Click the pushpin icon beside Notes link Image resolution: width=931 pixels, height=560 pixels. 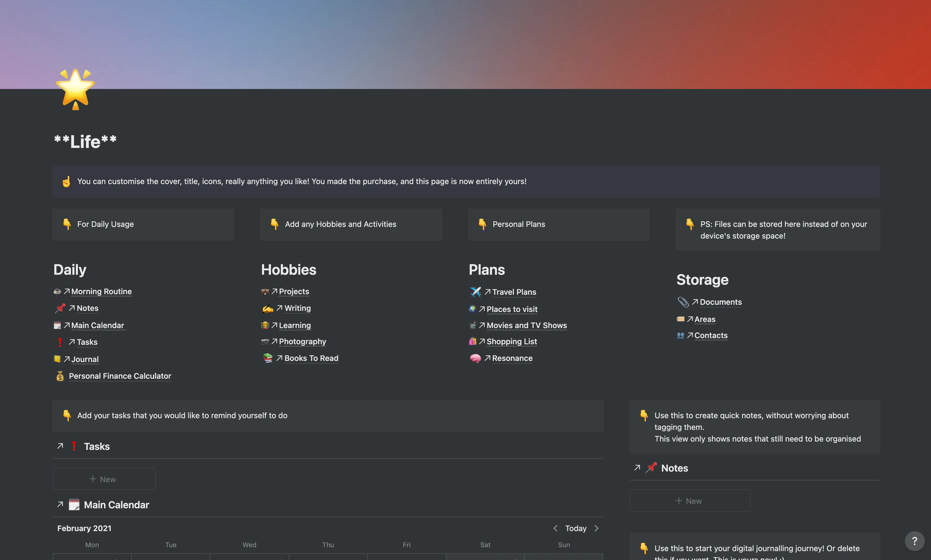click(x=60, y=308)
